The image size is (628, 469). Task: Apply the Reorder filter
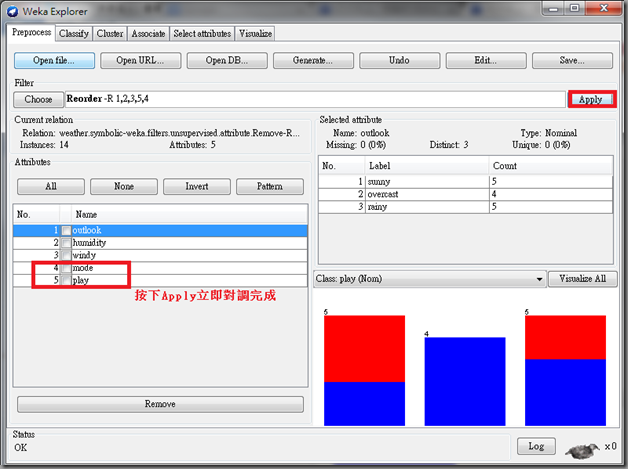point(591,99)
